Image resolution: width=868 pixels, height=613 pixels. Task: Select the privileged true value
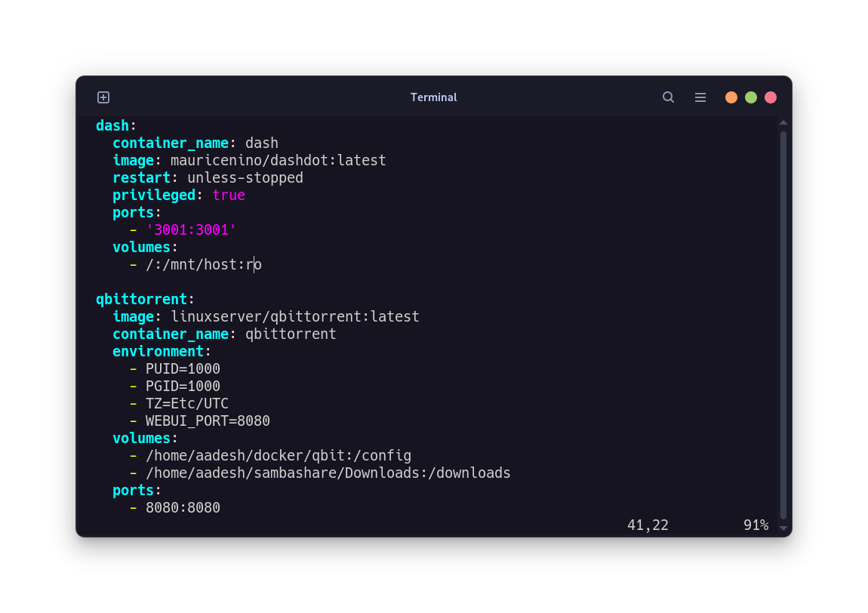(229, 195)
